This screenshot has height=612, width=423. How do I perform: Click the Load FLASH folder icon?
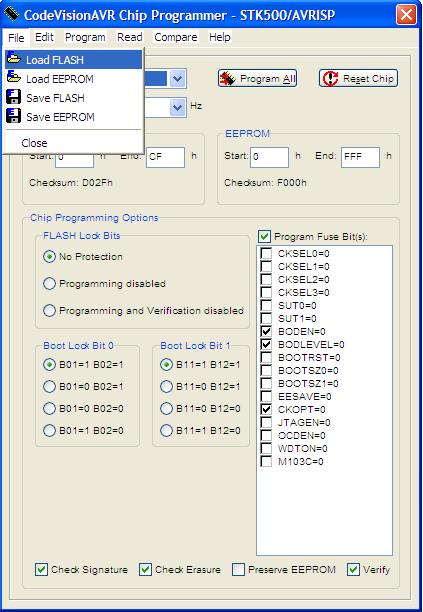pyautogui.click(x=14, y=59)
